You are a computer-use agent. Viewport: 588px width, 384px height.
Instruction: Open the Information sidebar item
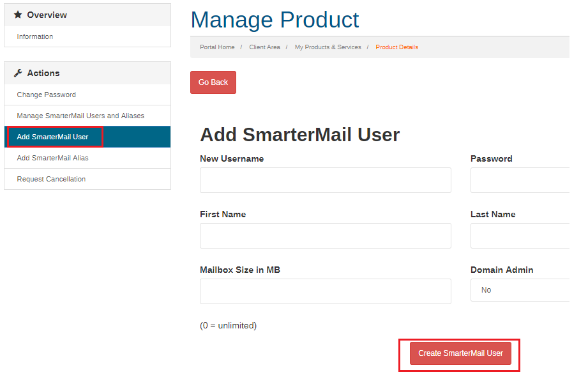87,36
